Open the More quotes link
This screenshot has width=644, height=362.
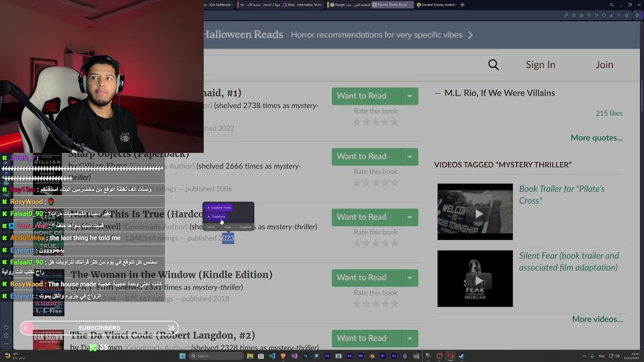(597, 138)
